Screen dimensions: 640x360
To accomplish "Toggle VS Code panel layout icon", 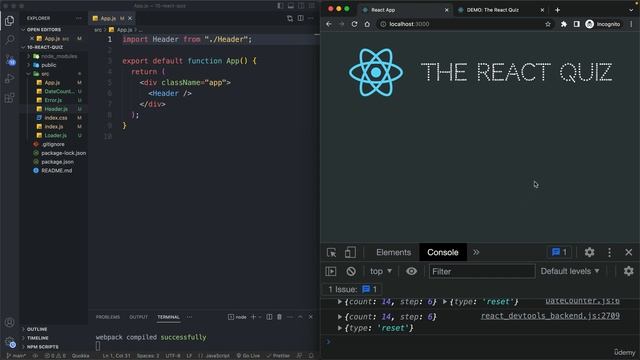I will point(291,6).
